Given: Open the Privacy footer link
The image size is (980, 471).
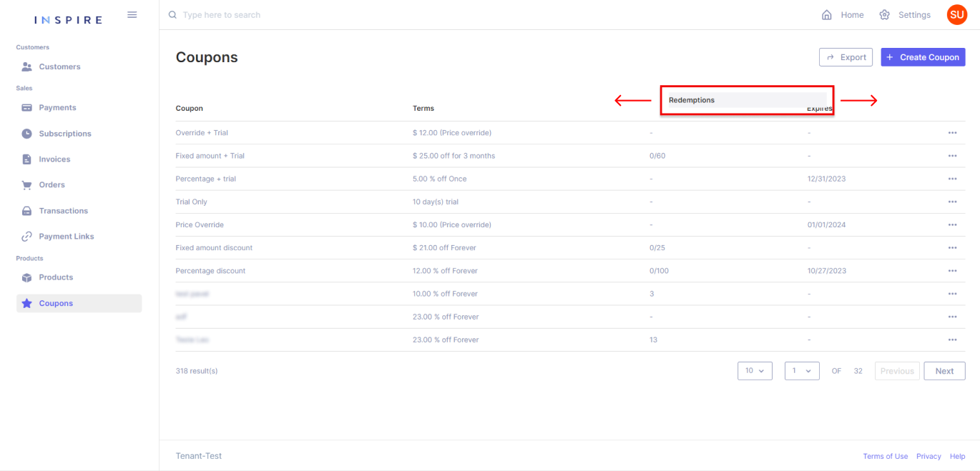Looking at the screenshot, I should [x=928, y=456].
